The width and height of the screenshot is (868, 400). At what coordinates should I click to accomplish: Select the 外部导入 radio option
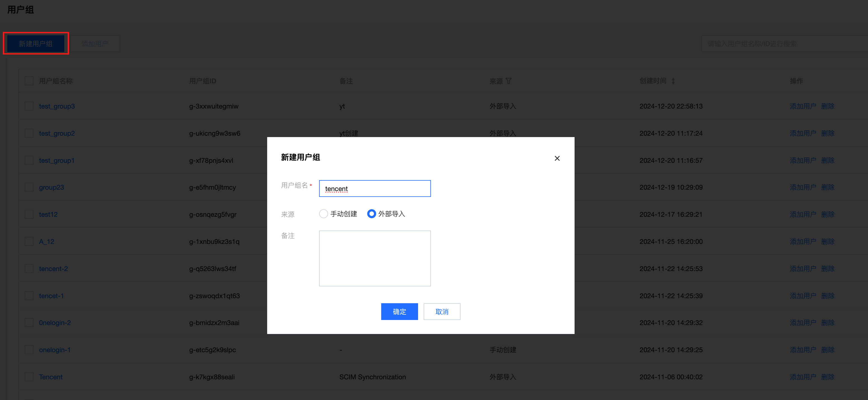[371, 214]
